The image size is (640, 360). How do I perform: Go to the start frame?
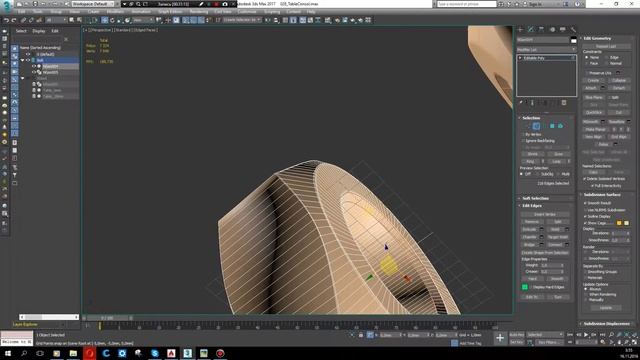[x=570, y=335]
